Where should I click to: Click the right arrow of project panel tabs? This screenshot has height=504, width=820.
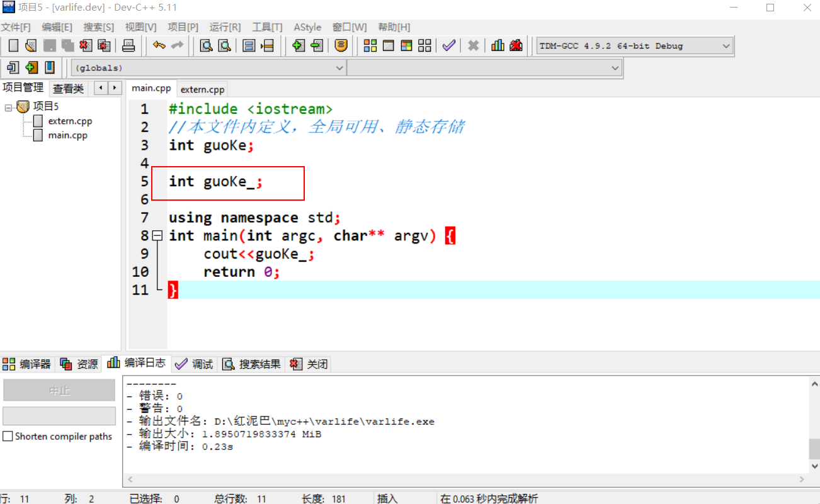115,88
